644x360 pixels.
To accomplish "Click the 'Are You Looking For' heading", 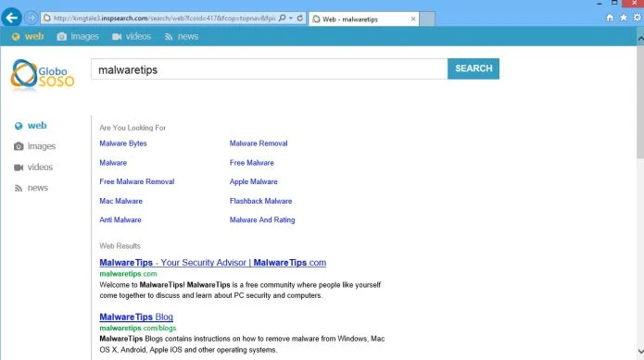I will [133, 128].
